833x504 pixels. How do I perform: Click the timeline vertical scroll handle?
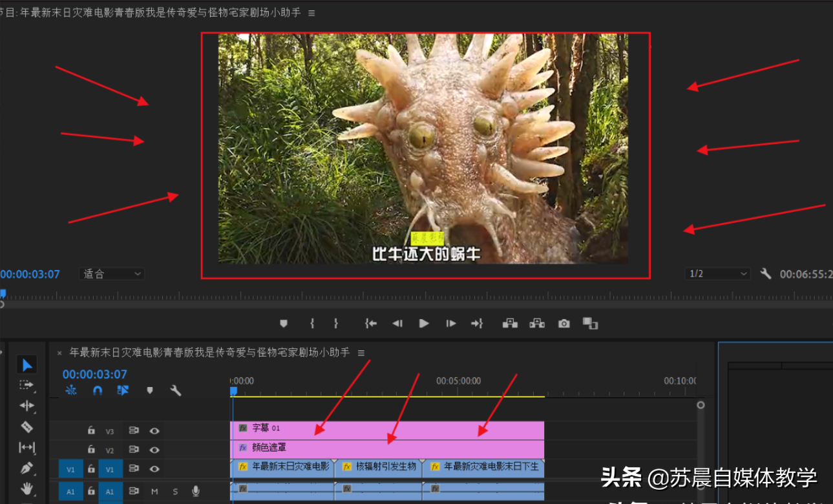tap(701, 405)
